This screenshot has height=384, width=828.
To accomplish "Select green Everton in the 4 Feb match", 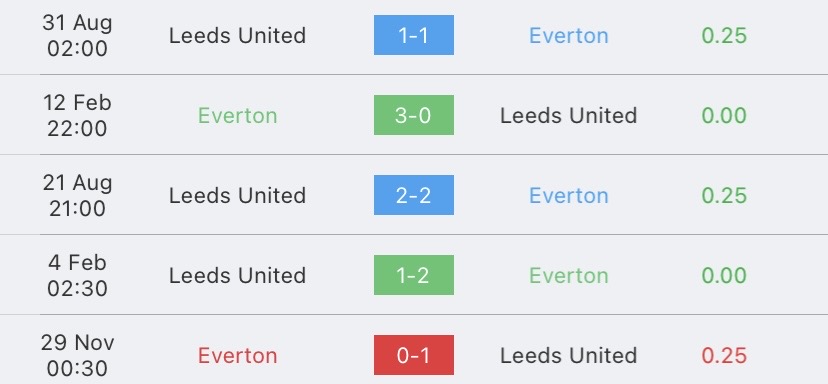I will [x=569, y=275].
